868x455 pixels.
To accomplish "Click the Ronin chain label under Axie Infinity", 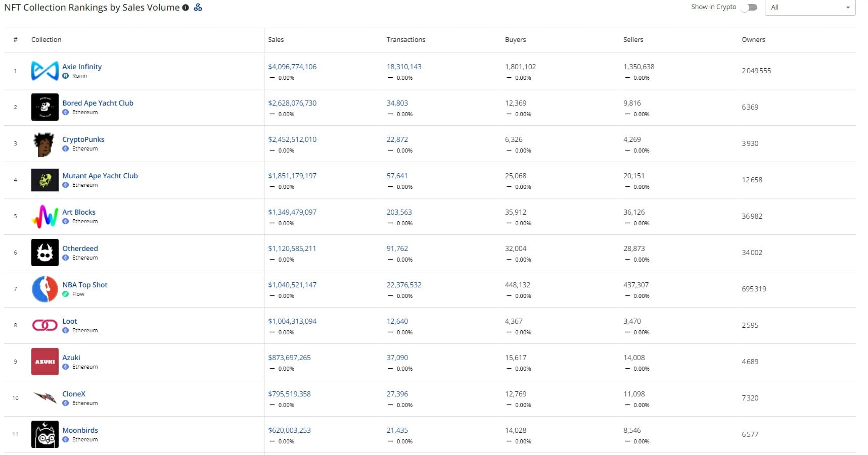I will click(79, 76).
